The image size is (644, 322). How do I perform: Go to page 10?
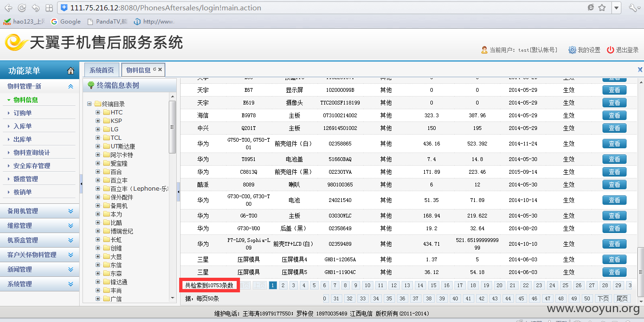pos(368,285)
